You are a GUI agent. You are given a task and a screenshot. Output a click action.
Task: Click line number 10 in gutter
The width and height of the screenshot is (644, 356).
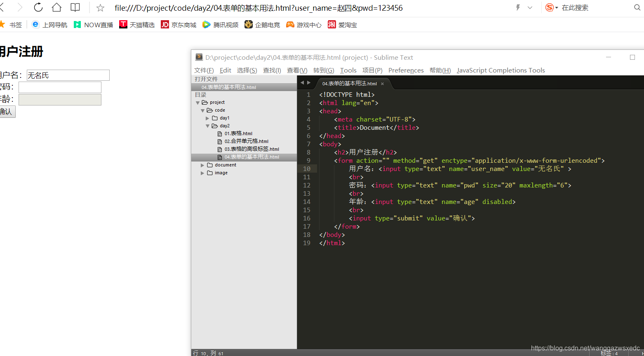point(307,169)
